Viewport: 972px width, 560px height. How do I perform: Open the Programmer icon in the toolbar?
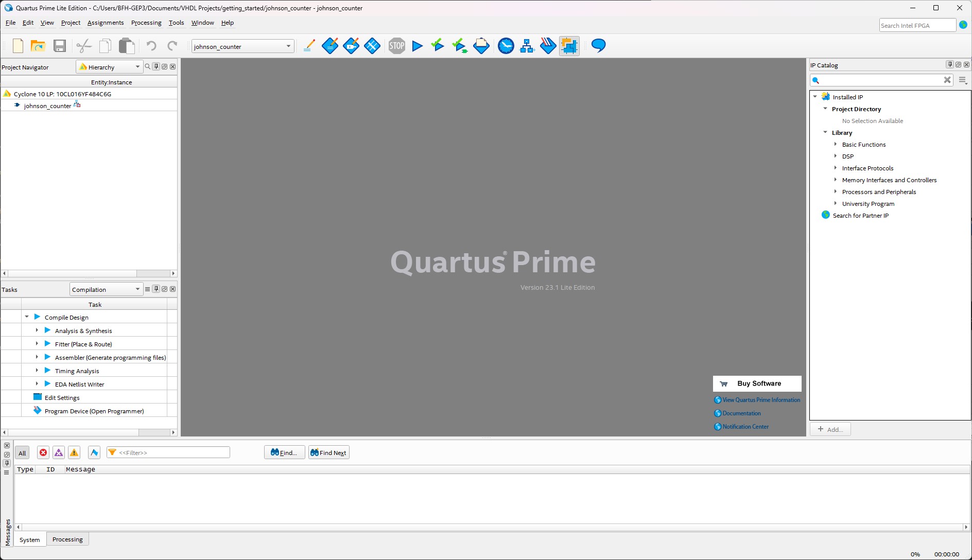(548, 46)
